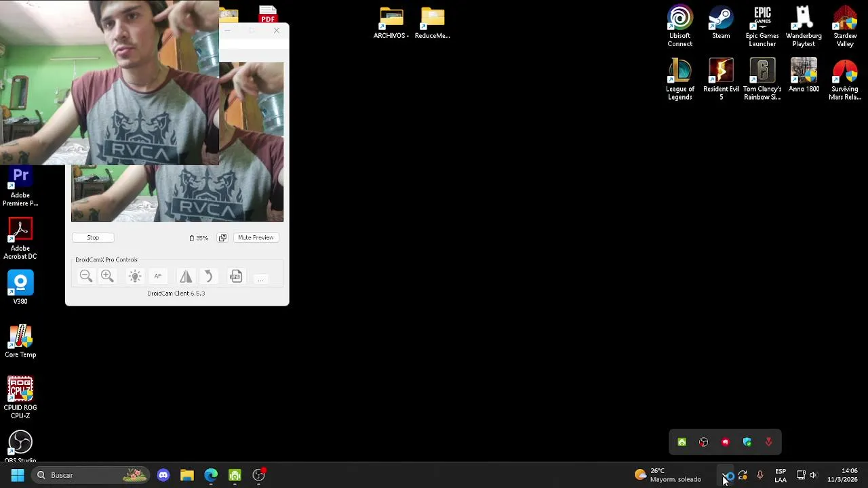Mirror the DroidCam video horizontally

coord(186,276)
